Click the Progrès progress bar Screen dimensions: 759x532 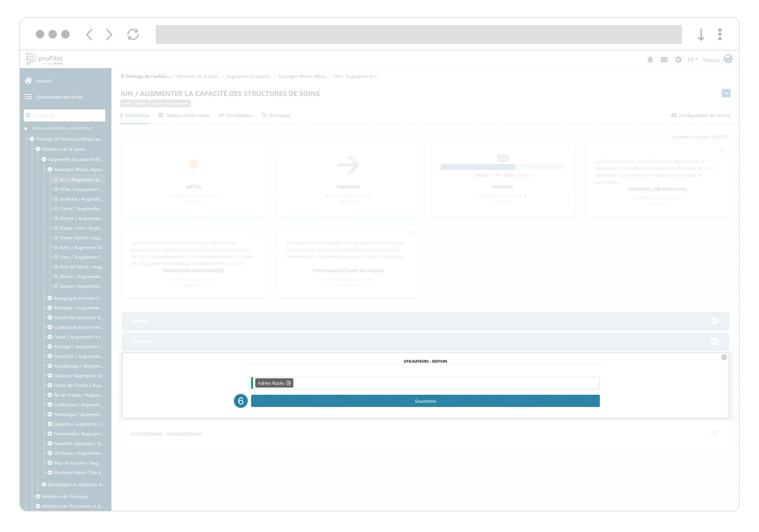[502, 167]
